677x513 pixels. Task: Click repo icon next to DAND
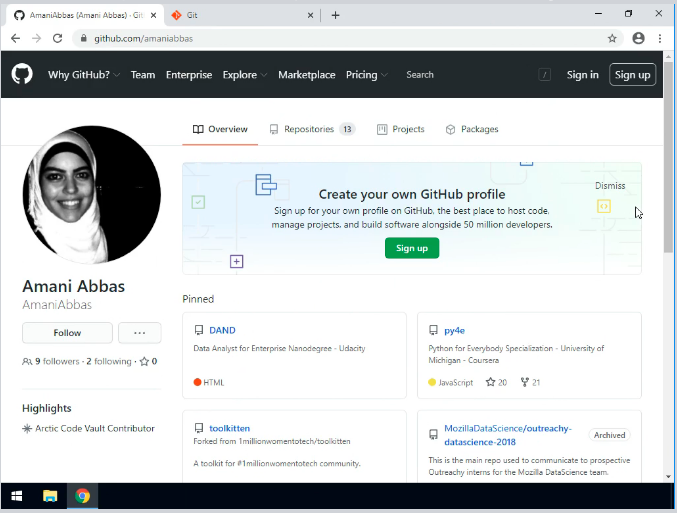tap(199, 330)
